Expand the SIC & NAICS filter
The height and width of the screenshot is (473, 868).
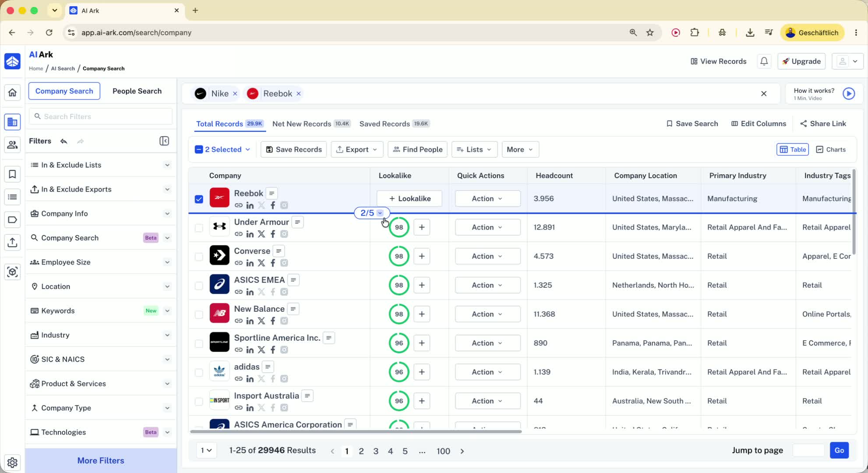pos(101,359)
